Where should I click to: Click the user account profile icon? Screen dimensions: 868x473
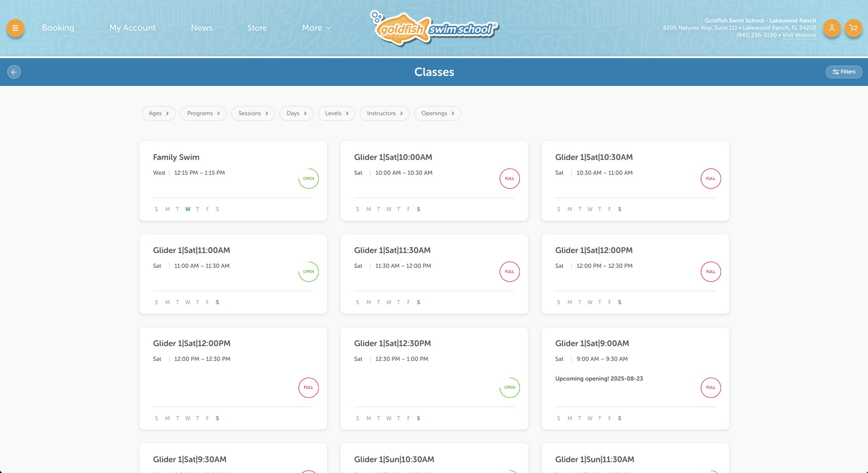click(832, 28)
